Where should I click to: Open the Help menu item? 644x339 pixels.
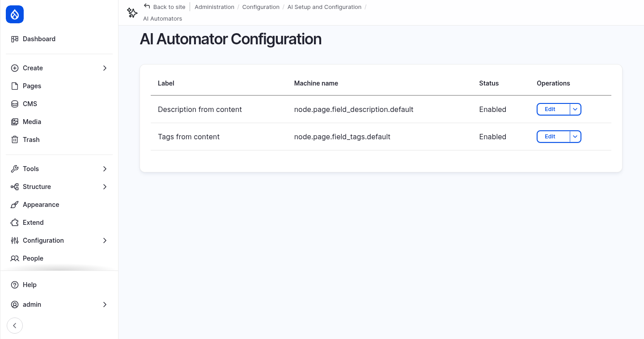point(59,285)
